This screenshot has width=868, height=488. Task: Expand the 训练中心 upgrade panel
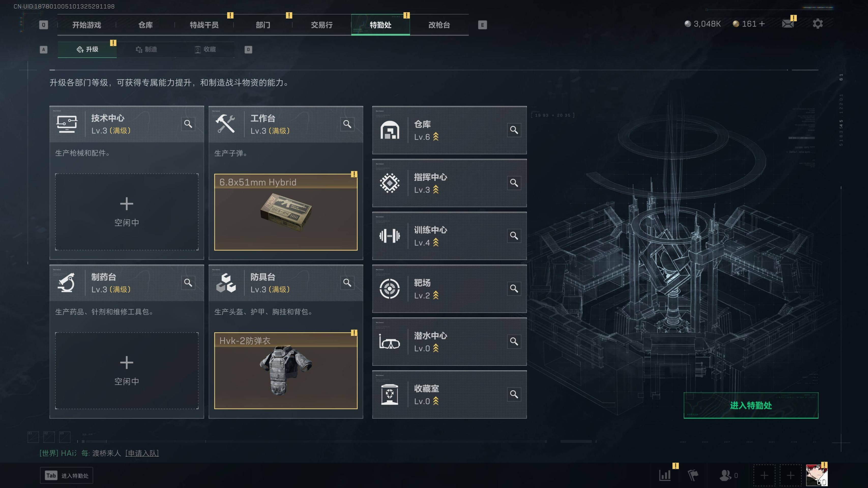point(449,236)
